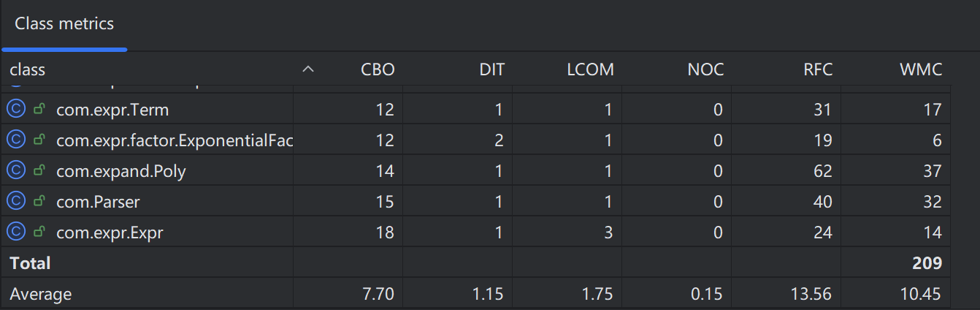Sort table by the CBO column header
Viewport: 980px width, 310px height.
(x=378, y=70)
